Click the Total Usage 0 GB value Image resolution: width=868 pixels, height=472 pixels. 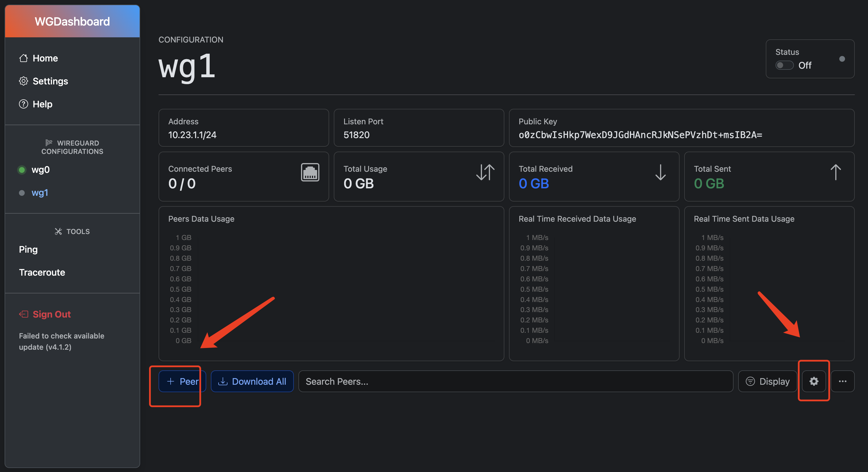point(358,184)
